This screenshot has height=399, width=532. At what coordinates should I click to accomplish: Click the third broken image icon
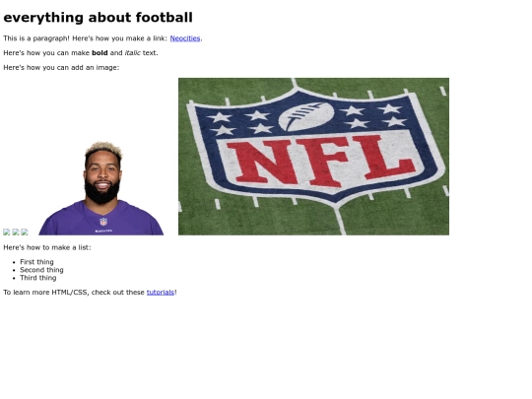pos(25,233)
